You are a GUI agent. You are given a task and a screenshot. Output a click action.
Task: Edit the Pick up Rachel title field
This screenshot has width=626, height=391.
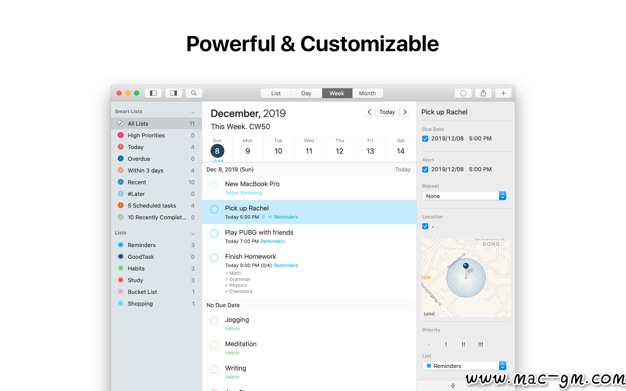pos(444,112)
